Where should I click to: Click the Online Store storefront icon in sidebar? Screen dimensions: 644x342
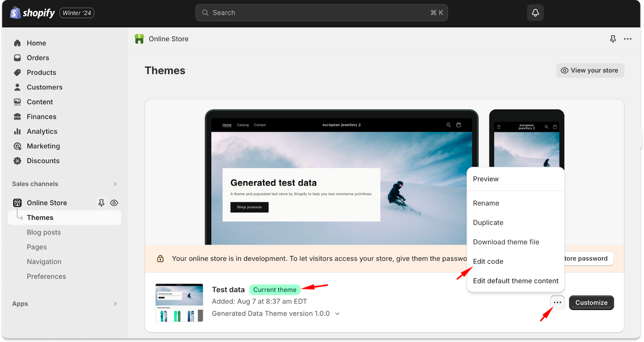tap(17, 203)
